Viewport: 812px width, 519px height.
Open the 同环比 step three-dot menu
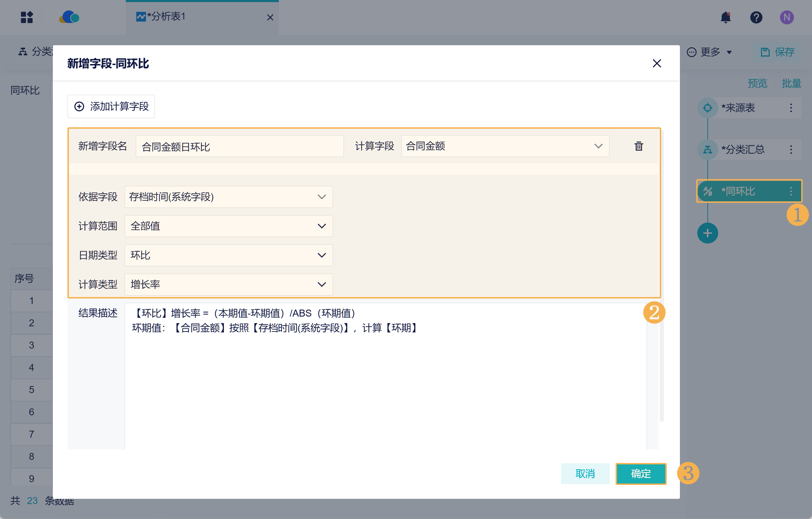(791, 191)
